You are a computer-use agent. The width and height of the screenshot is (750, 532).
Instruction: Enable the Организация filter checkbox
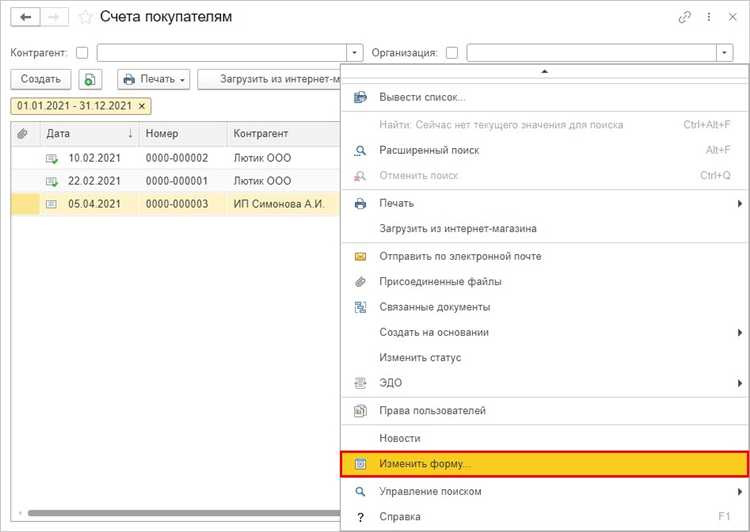[x=452, y=53]
